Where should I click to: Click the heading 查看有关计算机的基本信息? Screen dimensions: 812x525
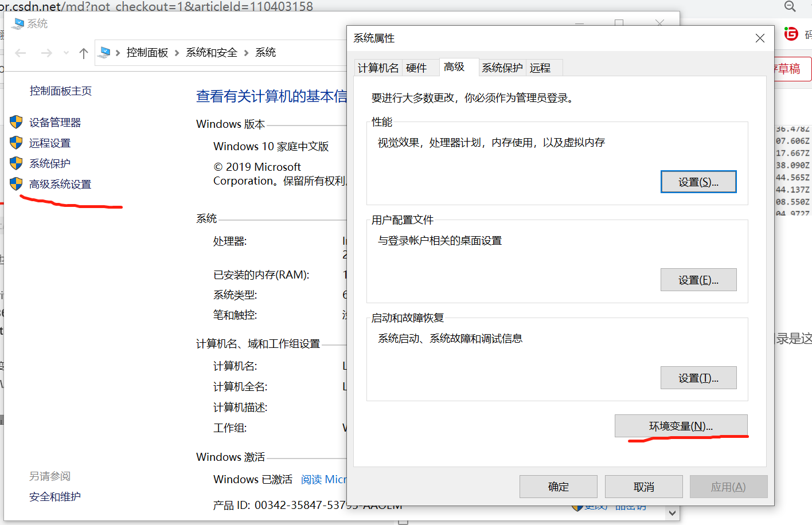[x=272, y=96]
